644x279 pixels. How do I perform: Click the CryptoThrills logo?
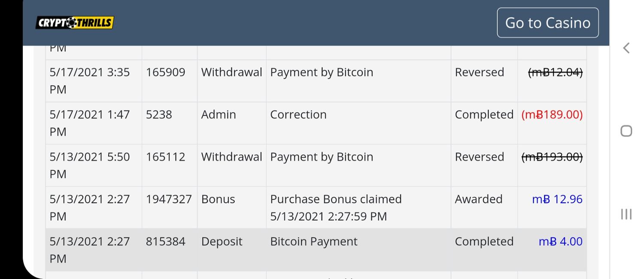pos(74,23)
